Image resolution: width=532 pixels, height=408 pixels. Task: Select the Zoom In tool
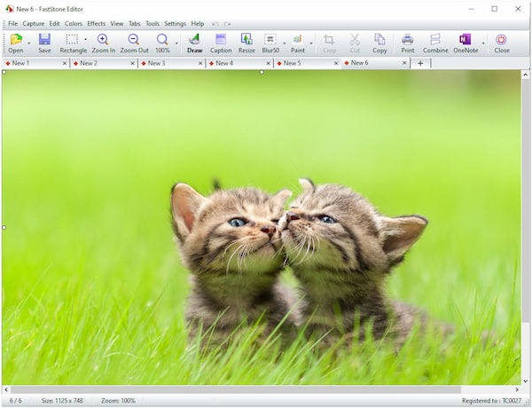tap(103, 41)
